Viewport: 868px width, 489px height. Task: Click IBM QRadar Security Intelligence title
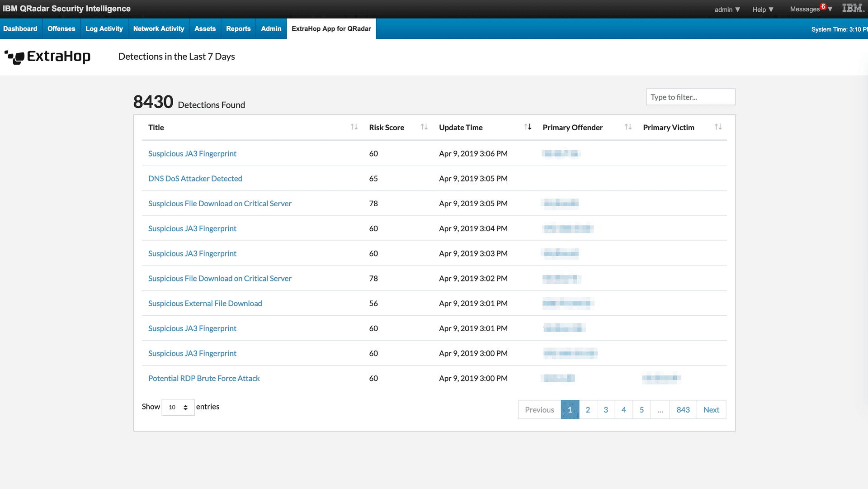66,9
